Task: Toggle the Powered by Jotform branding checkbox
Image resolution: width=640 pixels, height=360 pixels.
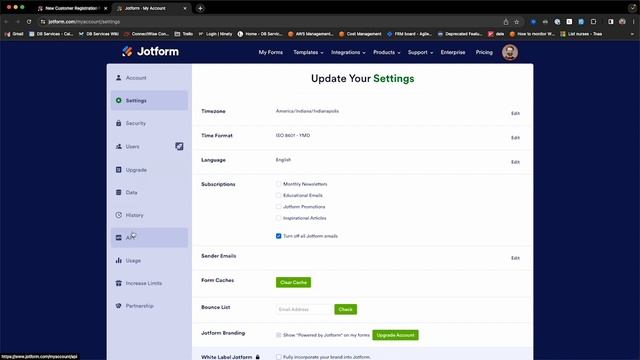Action: tap(278, 335)
